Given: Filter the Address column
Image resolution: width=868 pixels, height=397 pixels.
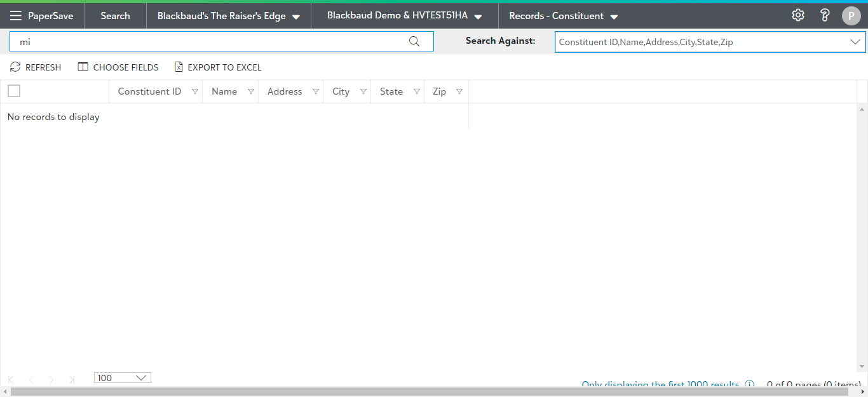Looking at the screenshot, I should coord(316,91).
